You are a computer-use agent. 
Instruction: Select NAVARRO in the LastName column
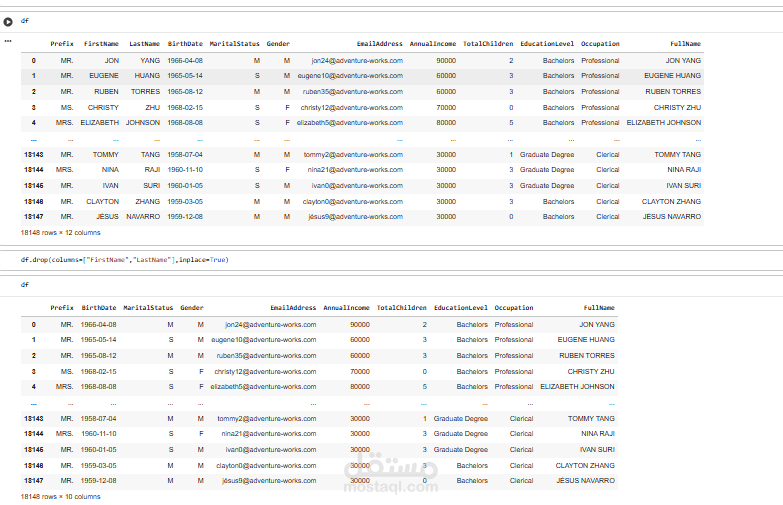coord(143,217)
